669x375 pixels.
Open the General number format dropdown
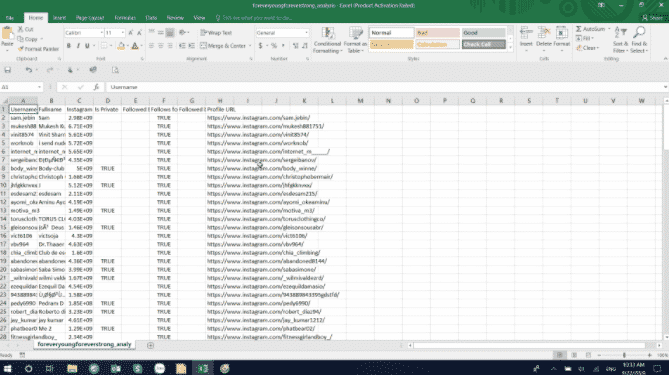(x=306, y=33)
